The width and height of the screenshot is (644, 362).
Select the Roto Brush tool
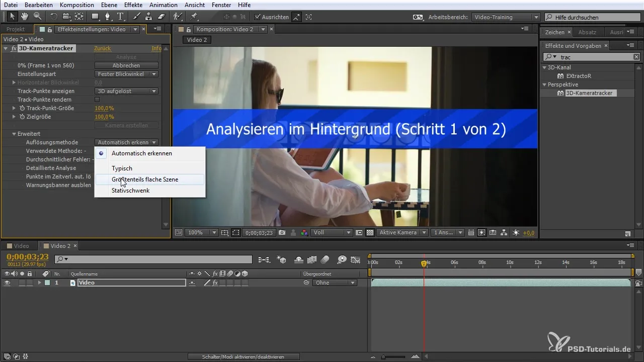pyautogui.click(x=178, y=17)
